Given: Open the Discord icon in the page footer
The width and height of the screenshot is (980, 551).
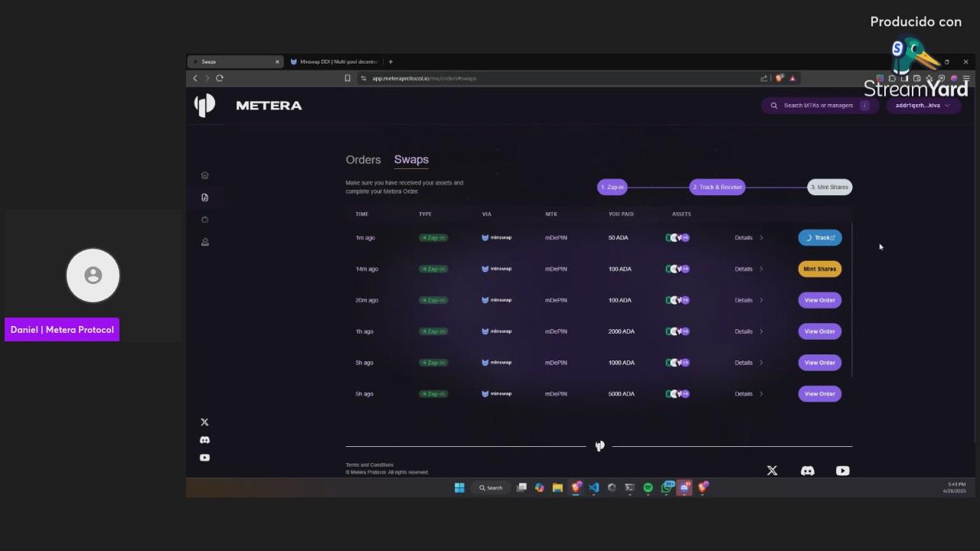Looking at the screenshot, I should 807,471.
